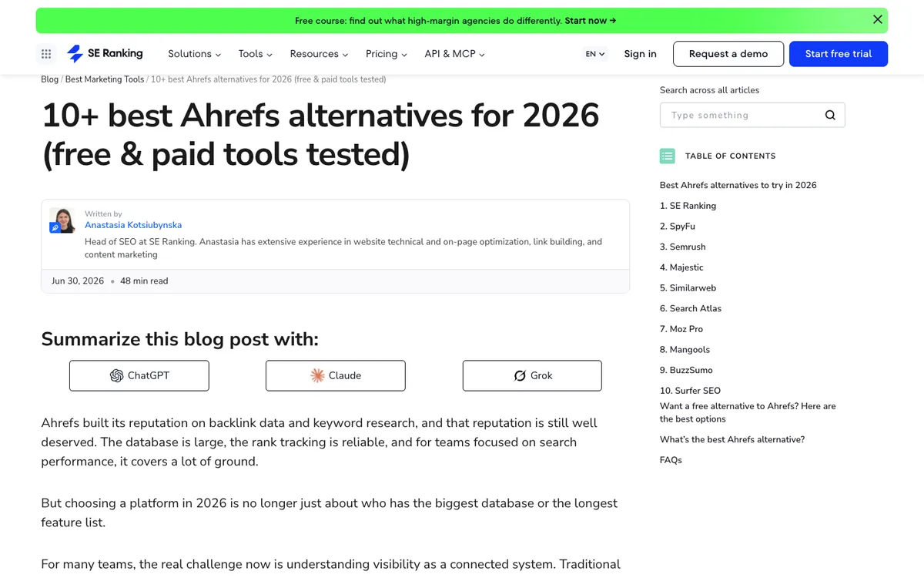Jump to 4. Majestic section
924x578 pixels.
pos(681,267)
